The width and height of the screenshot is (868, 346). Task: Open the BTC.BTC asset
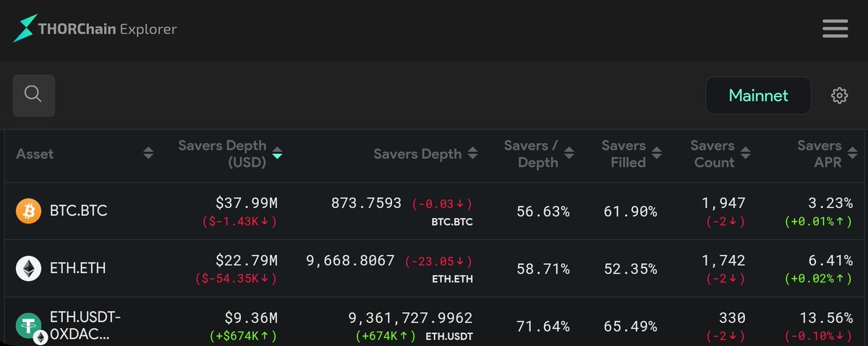[78, 211]
